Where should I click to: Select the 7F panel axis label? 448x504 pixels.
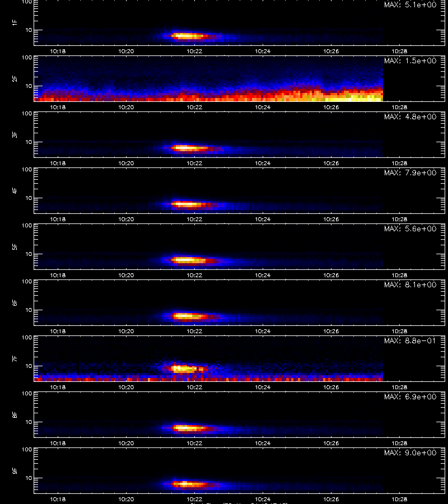[15, 358]
